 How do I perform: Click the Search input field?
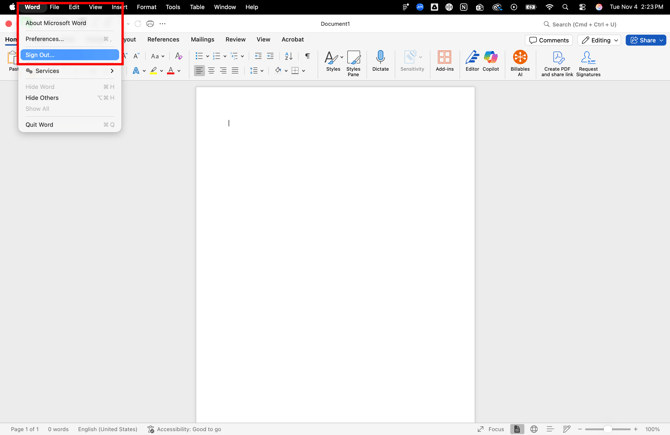tap(600, 24)
